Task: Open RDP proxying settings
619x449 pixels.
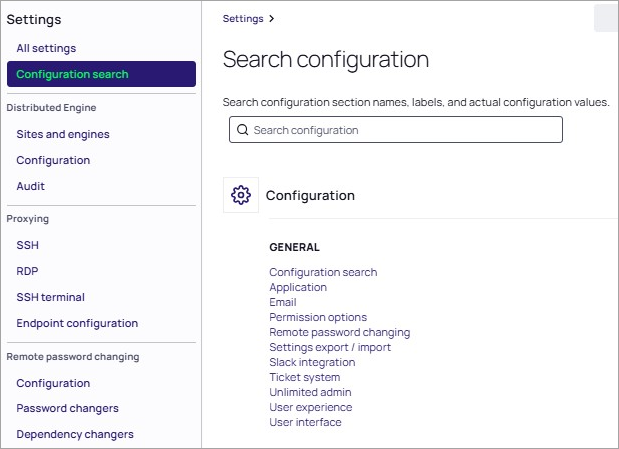Action: tap(27, 271)
